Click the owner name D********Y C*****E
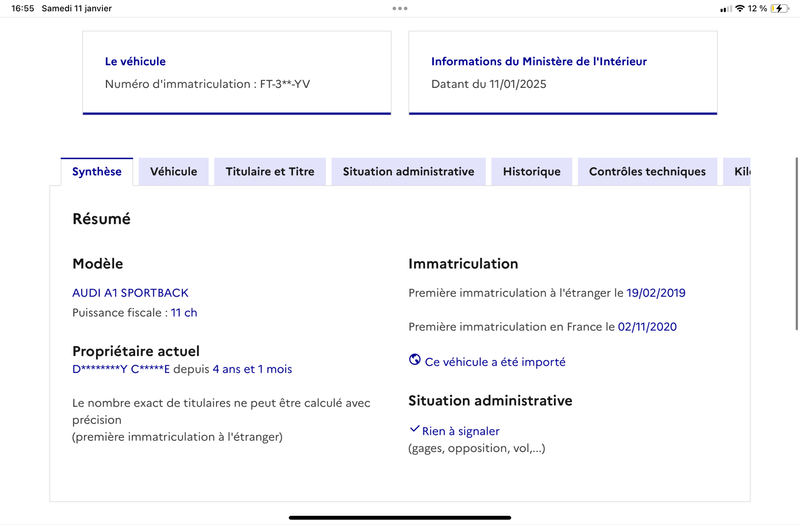The height and width of the screenshot is (525, 800). pyautogui.click(x=121, y=369)
